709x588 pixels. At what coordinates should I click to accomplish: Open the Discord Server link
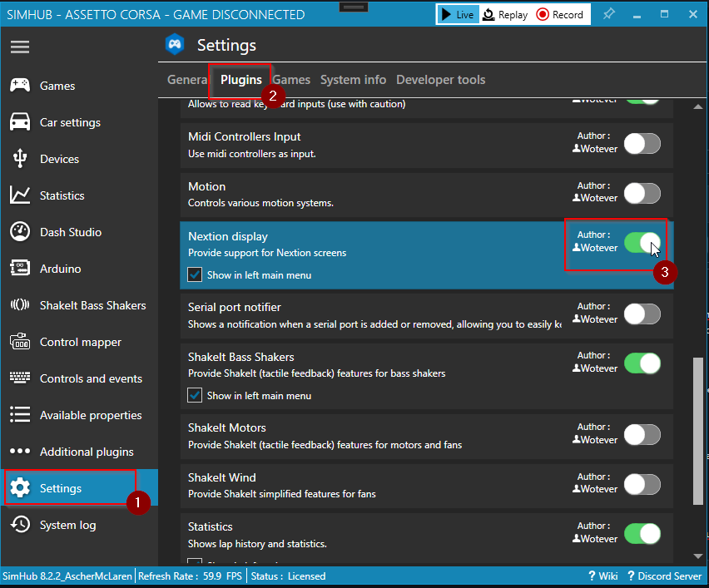(x=664, y=576)
